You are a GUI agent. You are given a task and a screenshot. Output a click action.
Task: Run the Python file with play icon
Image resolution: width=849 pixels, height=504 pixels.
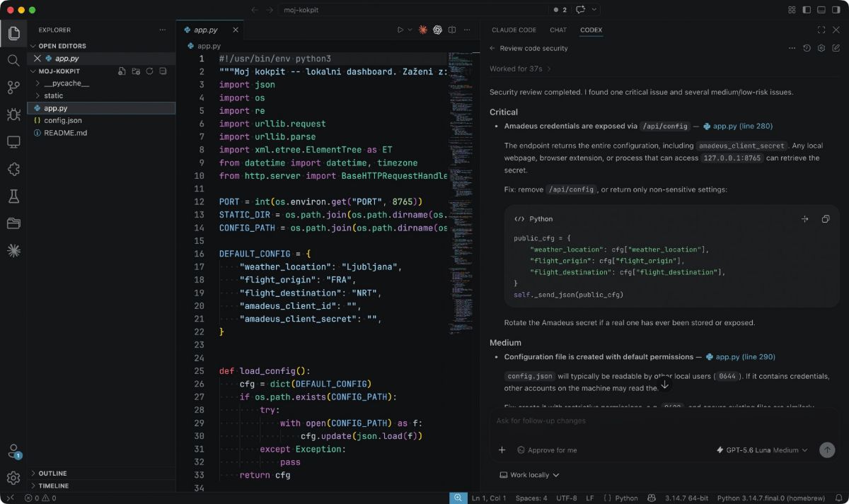(400, 30)
